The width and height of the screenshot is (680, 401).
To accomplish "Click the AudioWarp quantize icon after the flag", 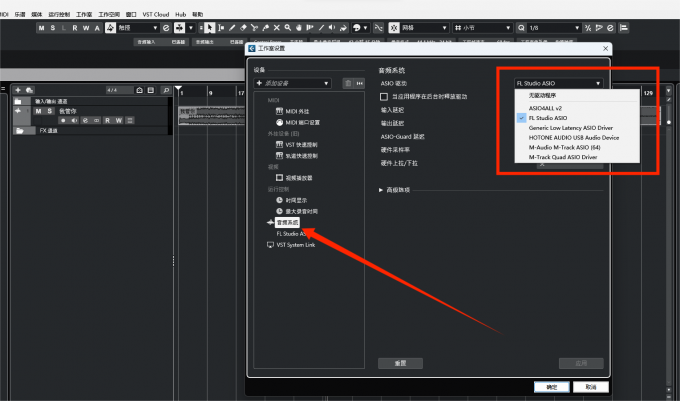I will [x=599, y=28].
